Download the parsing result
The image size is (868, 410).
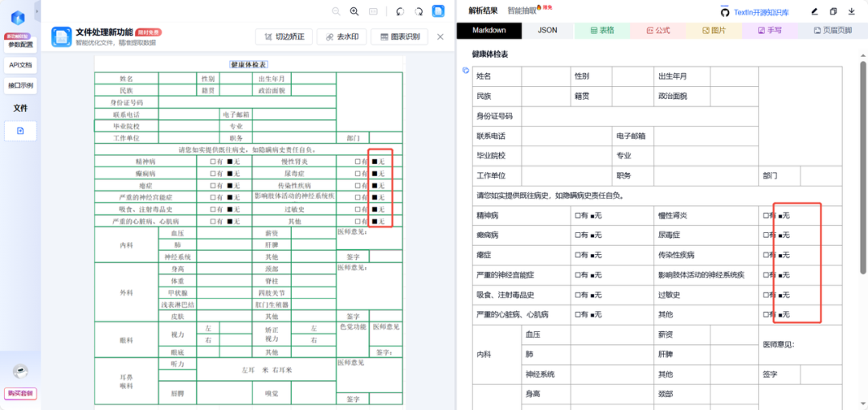[851, 11]
